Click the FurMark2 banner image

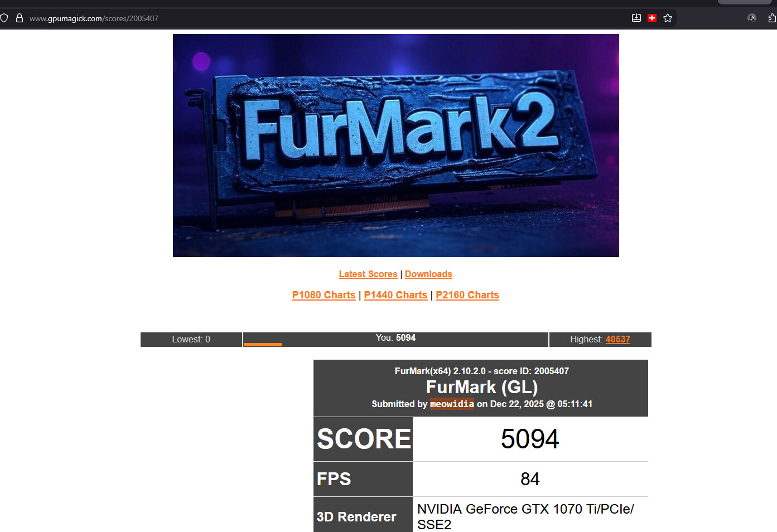click(395, 146)
